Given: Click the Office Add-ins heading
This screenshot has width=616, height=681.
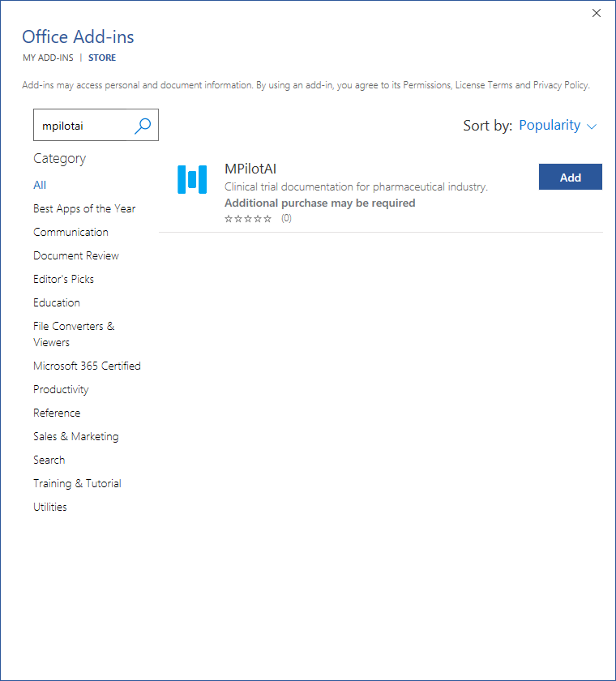Looking at the screenshot, I should [x=78, y=36].
